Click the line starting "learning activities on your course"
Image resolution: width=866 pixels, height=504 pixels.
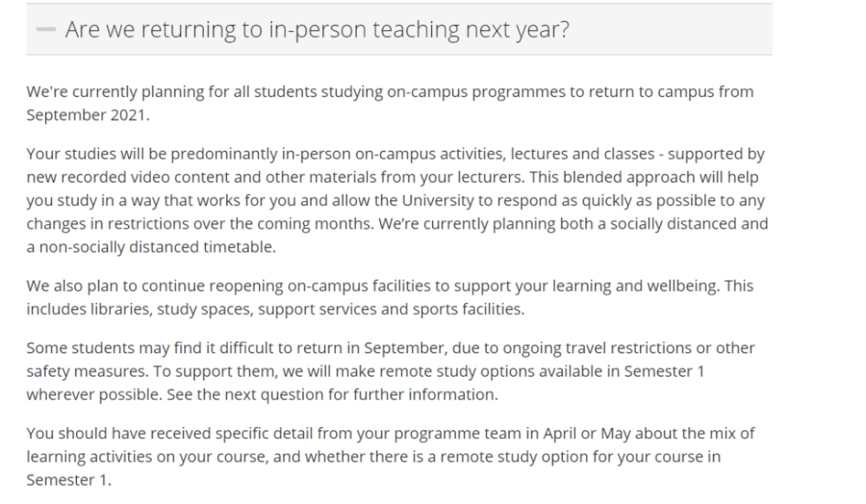[374, 456]
